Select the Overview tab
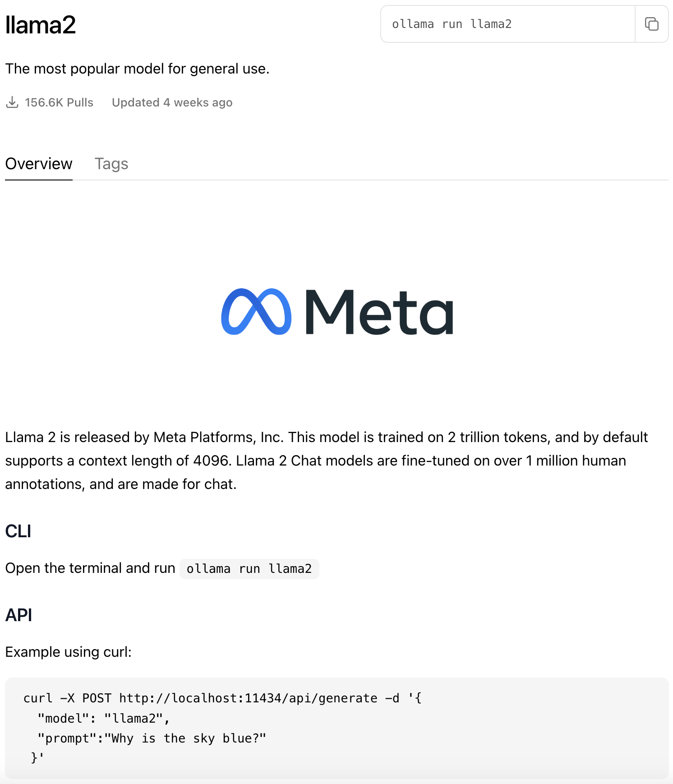Screen dimensions: 673x784 tap(39, 164)
